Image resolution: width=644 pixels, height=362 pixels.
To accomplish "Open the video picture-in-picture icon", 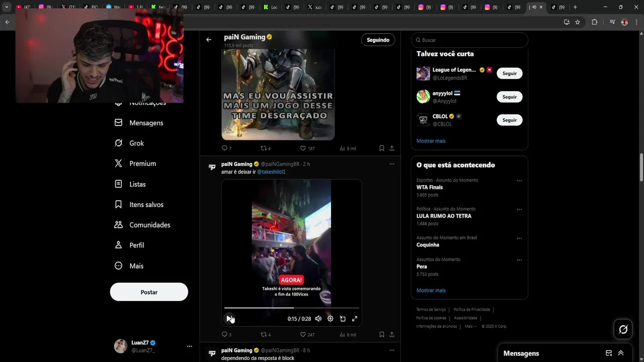I will pos(343,319).
